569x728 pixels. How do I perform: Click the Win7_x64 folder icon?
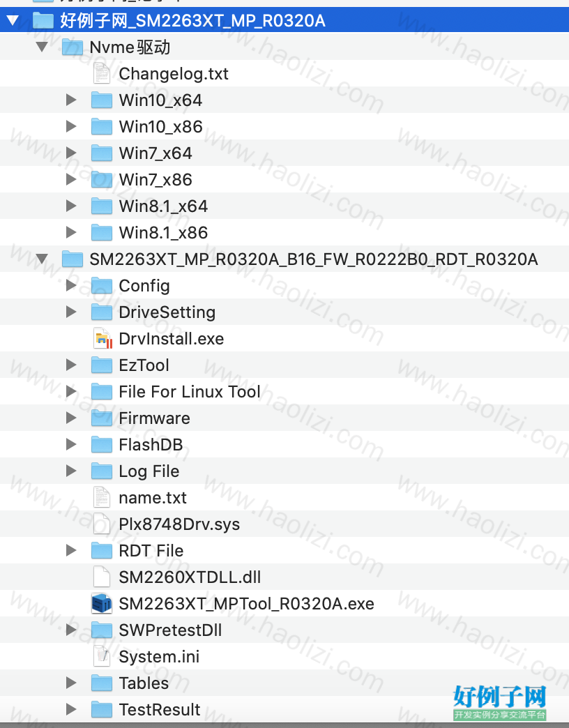(102, 153)
